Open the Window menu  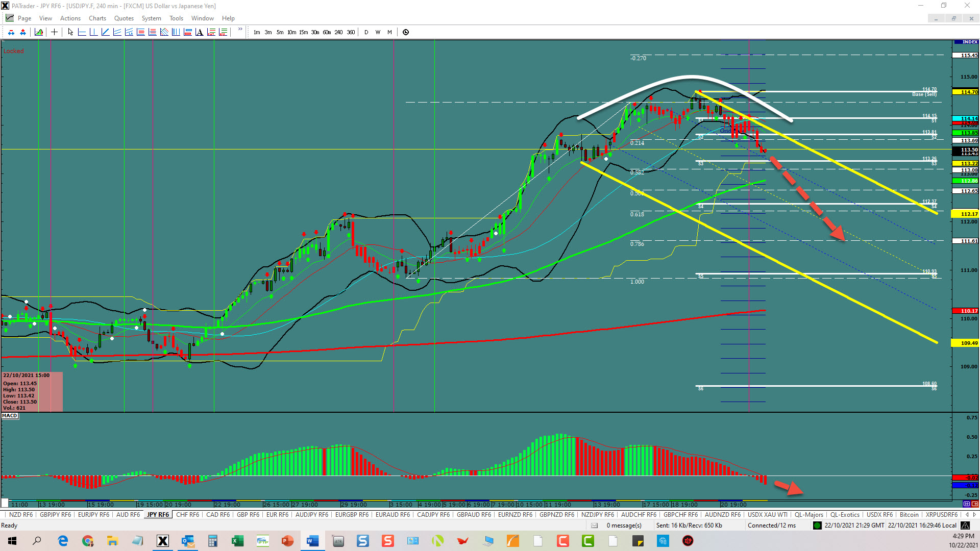pyautogui.click(x=203, y=18)
